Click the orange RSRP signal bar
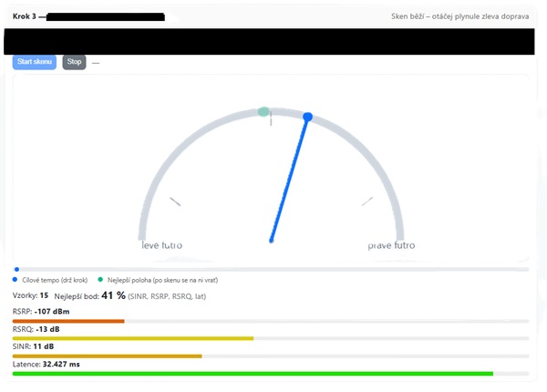The height and width of the screenshot is (392, 547). point(68,321)
